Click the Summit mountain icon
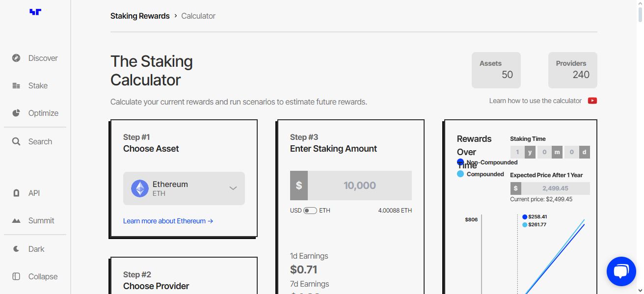The width and height of the screenshot is (644, 294). [x=16, y=220]
